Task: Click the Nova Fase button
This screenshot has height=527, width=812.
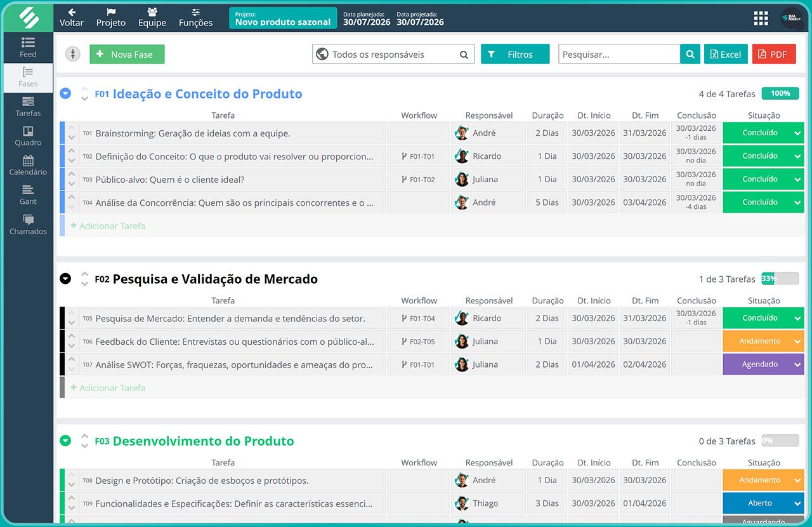Action: pyautogui.click(x=127, y=54)
